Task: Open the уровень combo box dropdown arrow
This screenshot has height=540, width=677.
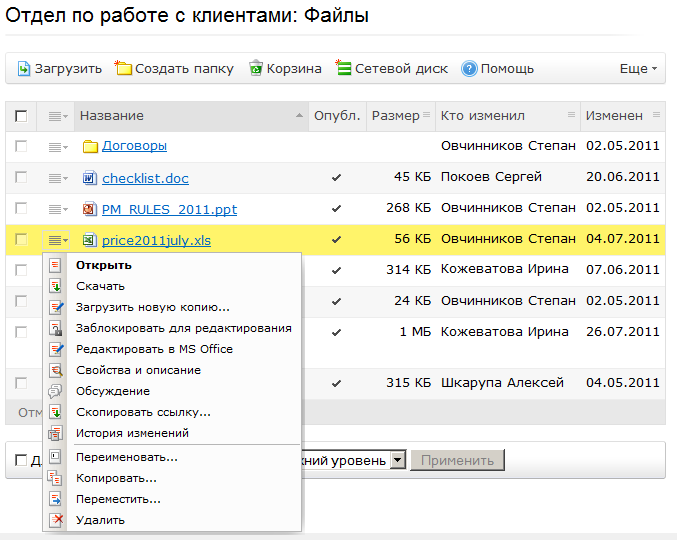Action: tap(398, 460)
